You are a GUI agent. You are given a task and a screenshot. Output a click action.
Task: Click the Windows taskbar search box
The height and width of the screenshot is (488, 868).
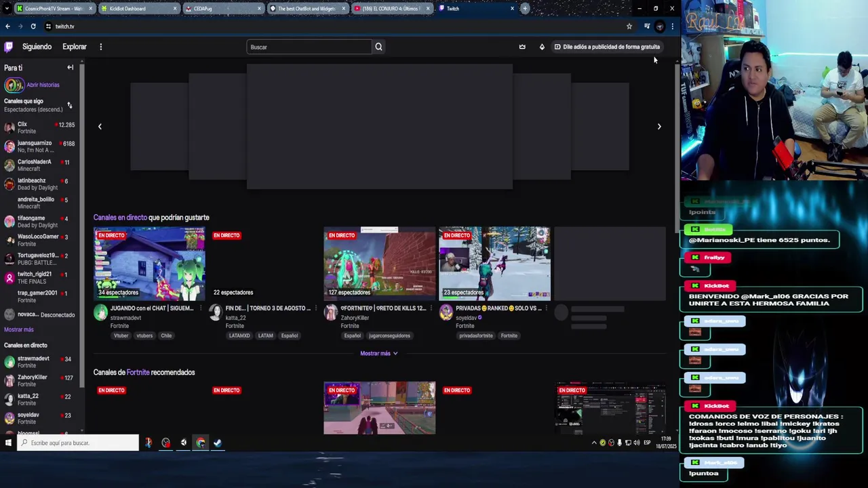[78, 443]
